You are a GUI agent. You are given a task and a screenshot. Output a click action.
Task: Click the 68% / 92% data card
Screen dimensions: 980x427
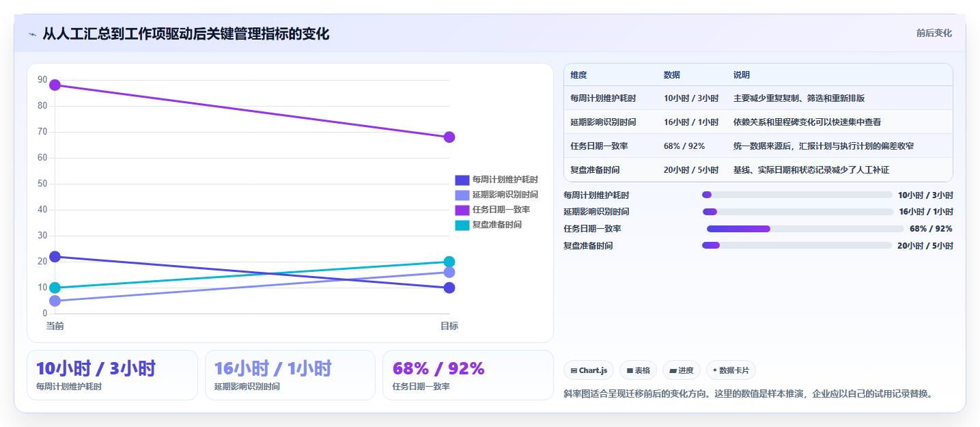click(x=468, y=375)
